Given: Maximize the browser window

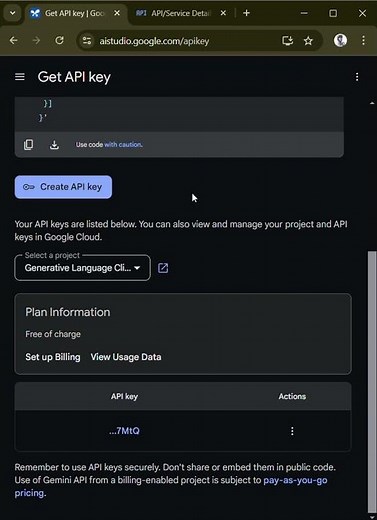Looking at the screenshot, I should click(333, 13).
